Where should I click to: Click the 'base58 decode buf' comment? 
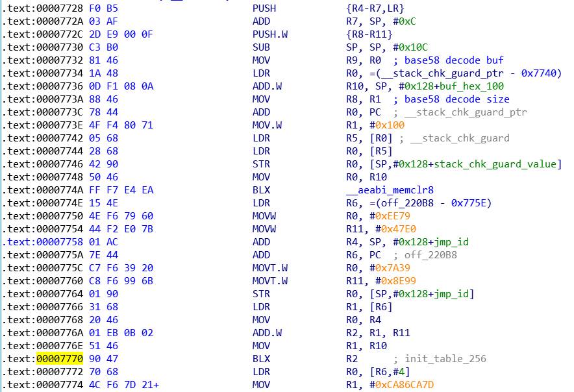[454, 60]
